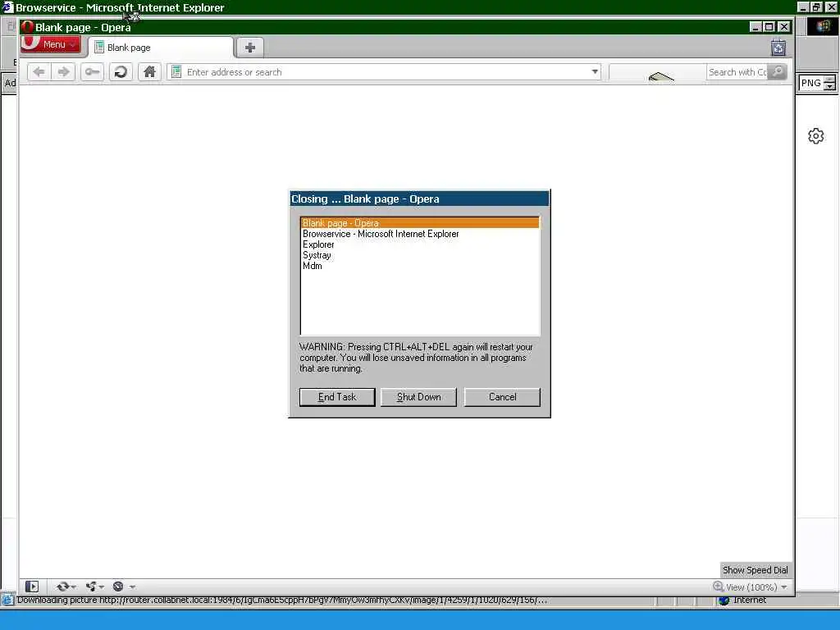Open the View 100% zoom dropdown

coord(784,587)
